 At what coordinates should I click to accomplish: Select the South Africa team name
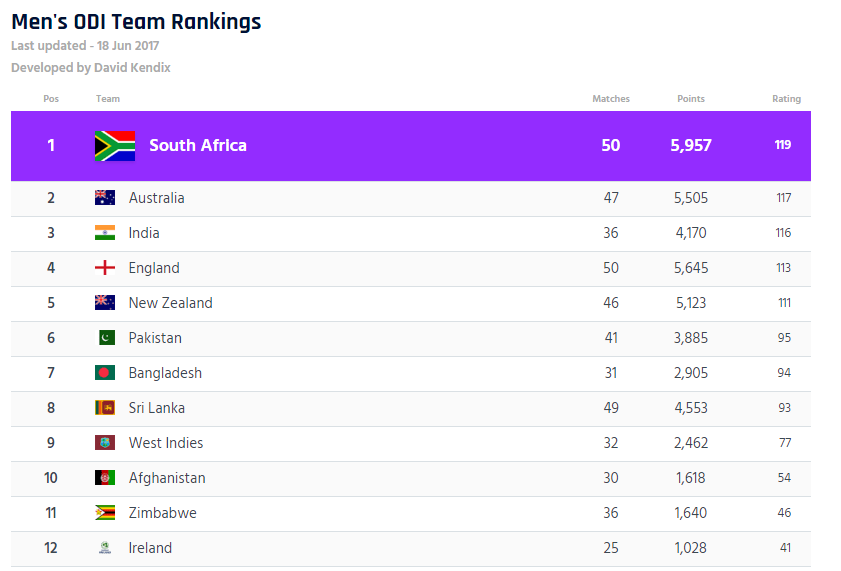click(x=198, y=146)
